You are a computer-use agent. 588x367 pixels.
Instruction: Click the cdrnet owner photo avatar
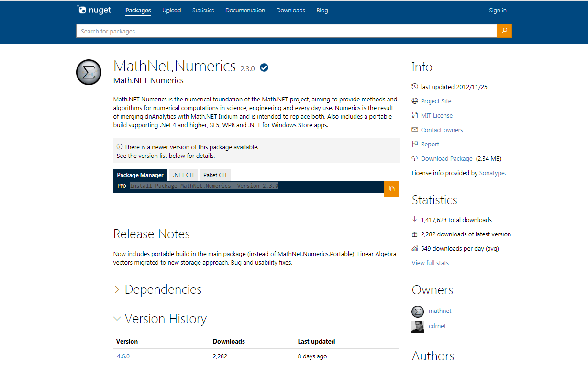point(418,327)
